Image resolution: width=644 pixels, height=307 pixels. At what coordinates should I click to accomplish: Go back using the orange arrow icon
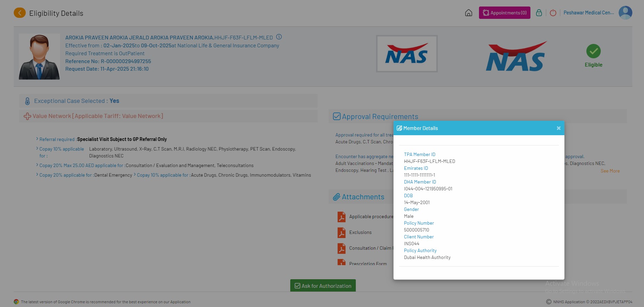(x=20, y=13)
